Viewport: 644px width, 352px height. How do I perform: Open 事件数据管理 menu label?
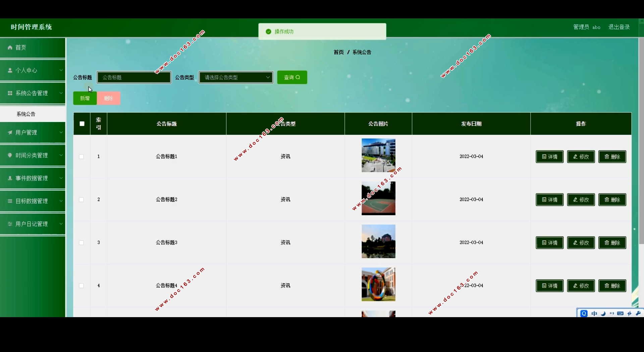pos(32,178)
